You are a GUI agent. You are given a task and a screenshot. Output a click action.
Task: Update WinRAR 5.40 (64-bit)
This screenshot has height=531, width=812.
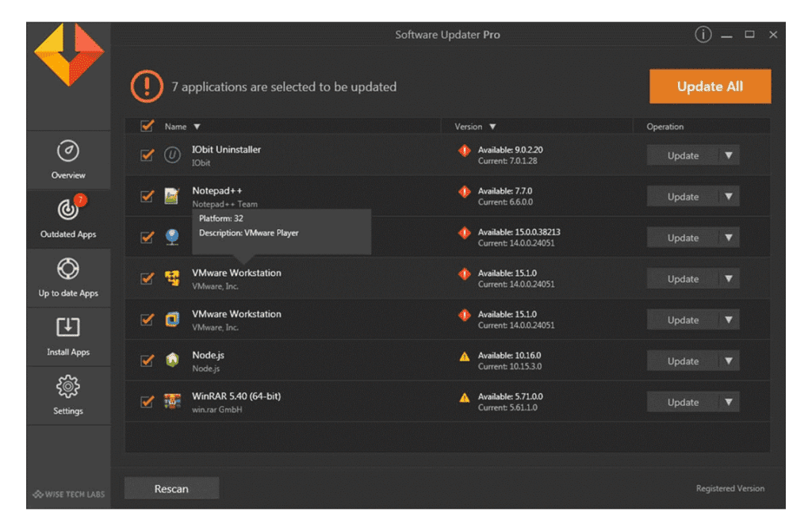(x=683, y=402)
